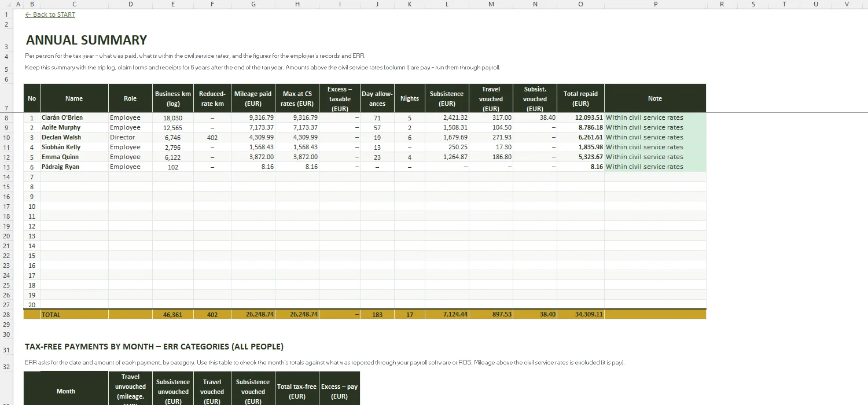868x405 pixels.
Task: Select travel vouched value 317.00
Action: pos(491,117)
